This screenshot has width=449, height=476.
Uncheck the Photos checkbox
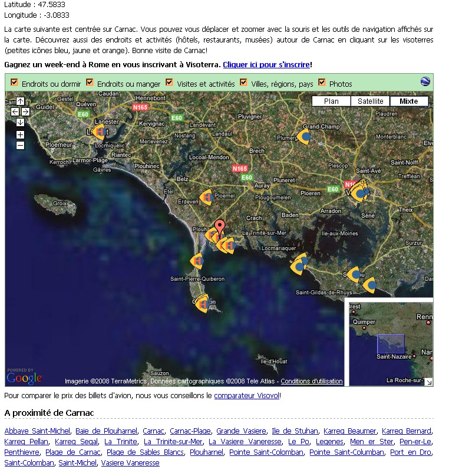click(x=322, y=82)
